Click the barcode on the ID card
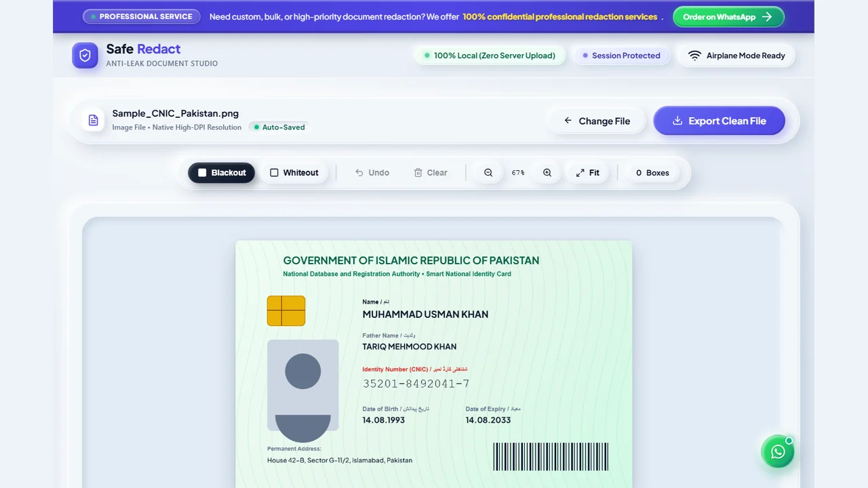 pyautogui.click(x=551, y=457)
